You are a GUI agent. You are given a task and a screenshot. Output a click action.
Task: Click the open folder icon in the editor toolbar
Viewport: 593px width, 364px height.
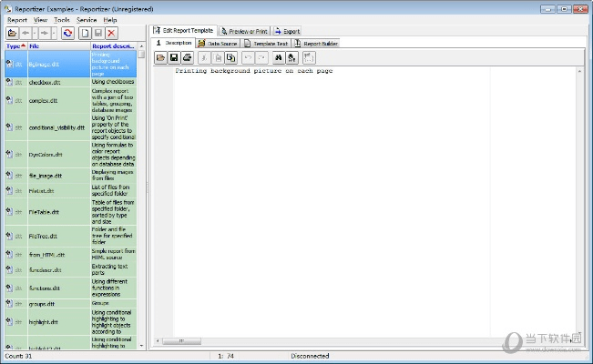click(x=161, y=58)
